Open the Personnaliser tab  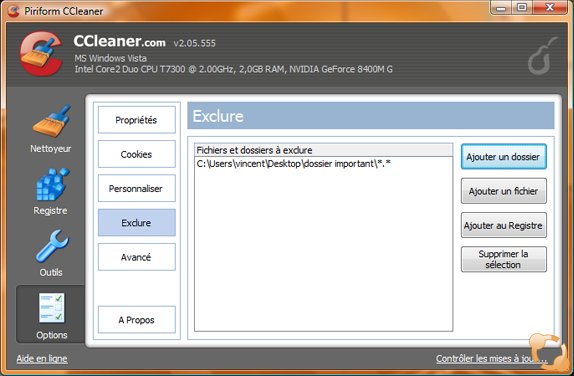[137, 188]
